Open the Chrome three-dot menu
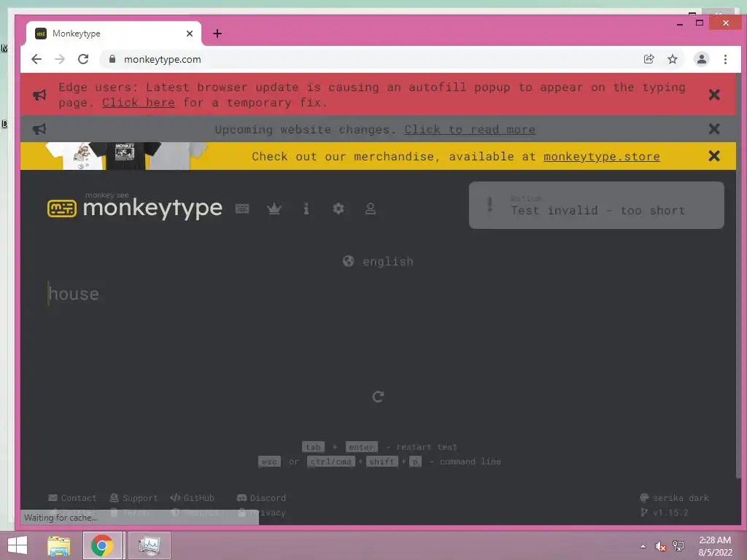This screenshot has height=560, width=747. click(x=725, y=59)
